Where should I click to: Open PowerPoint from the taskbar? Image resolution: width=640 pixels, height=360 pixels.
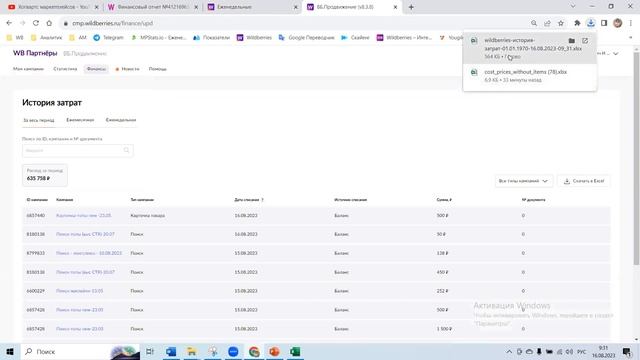pyautogui.click(x=274, y=351)
